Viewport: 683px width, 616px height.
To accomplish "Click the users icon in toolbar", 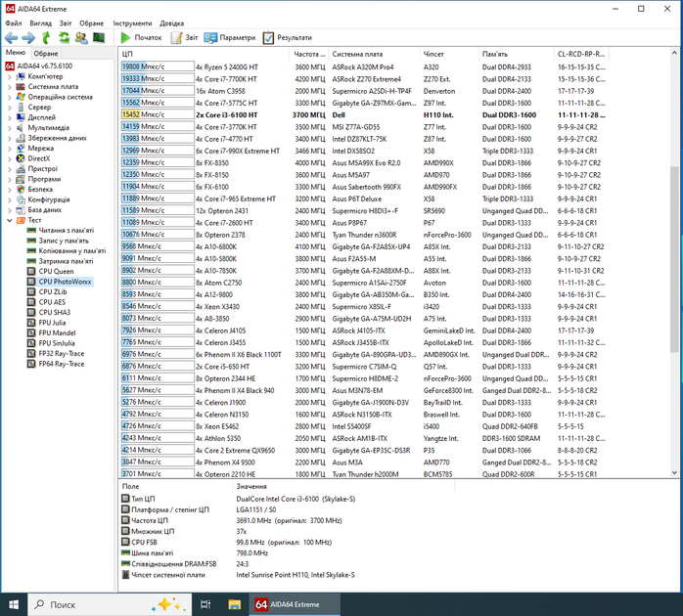I will point(81,38).
